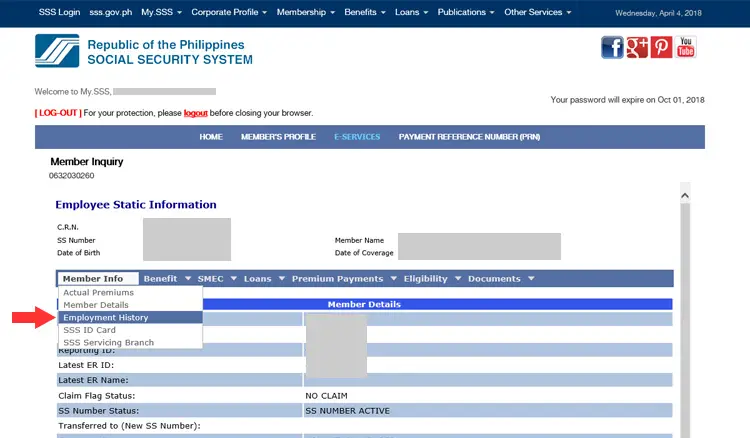Click the 'Employee Static Information' heading
This screenshot has height=438, width=750.
pos(136,205)
